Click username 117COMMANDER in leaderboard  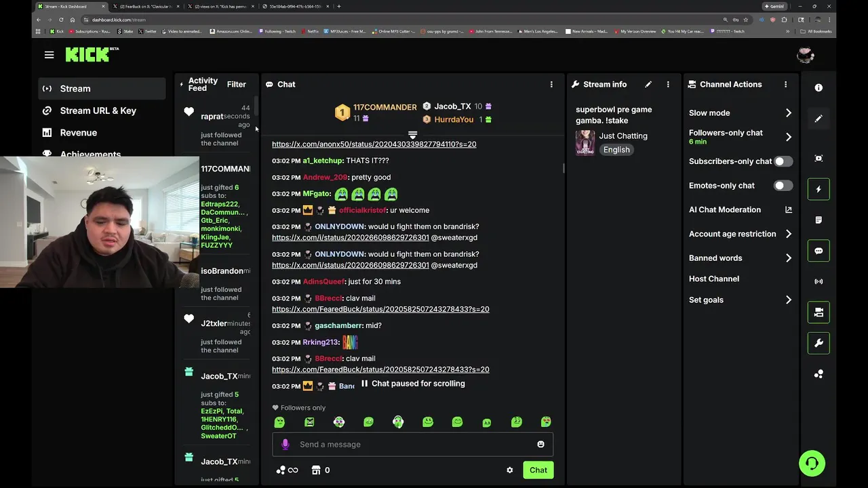click(x=384, y=107)
